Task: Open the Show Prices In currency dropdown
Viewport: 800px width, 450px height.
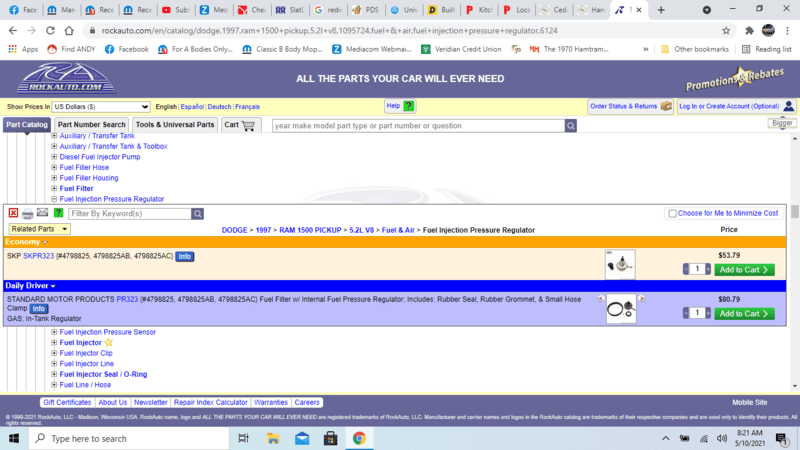Action: pyautogui.click(x=100, y=106)
